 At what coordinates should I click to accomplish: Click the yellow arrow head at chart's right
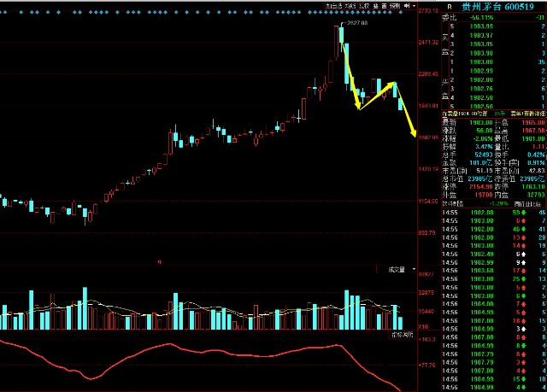pos(414,134)
